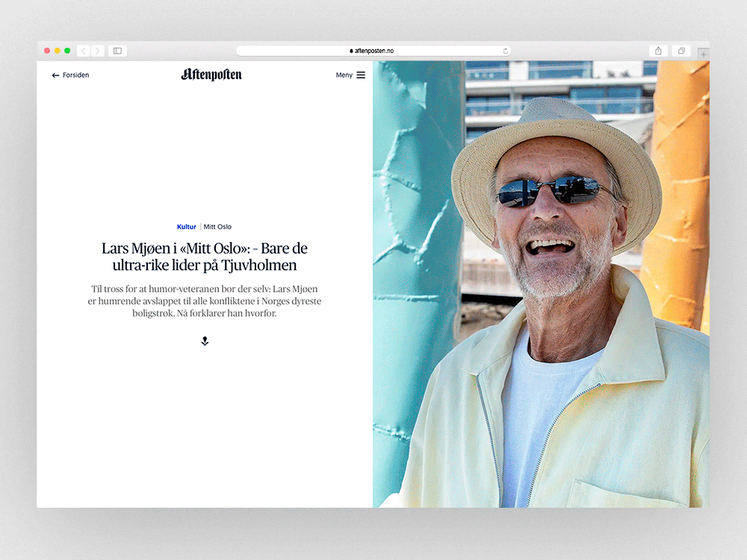Return to Forsiden via back link
This screenshot has width=747, height=560.
(x=70, y=75)
